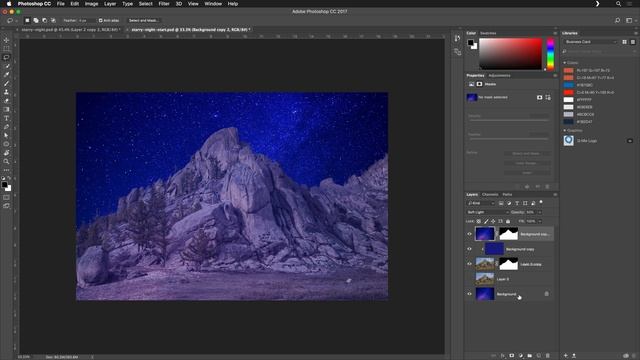Switch to the Adjustments tab
This screenshot has width=640, height=360.
(x=499, y=76)
